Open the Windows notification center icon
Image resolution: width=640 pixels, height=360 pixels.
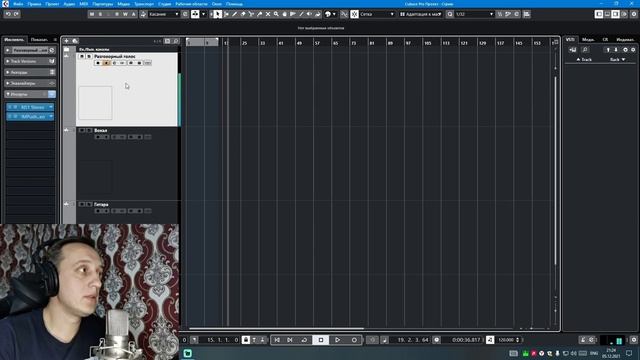point(629,353)
